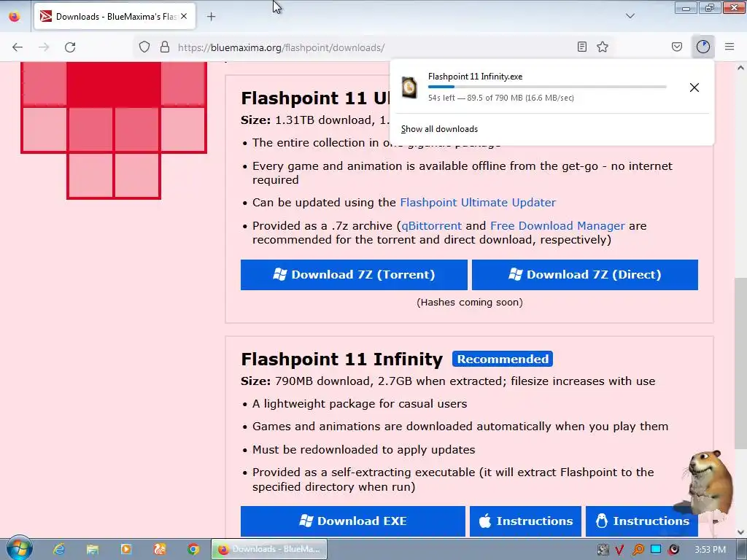Click the page vertical scrollbar thumb

pos(740,363)
